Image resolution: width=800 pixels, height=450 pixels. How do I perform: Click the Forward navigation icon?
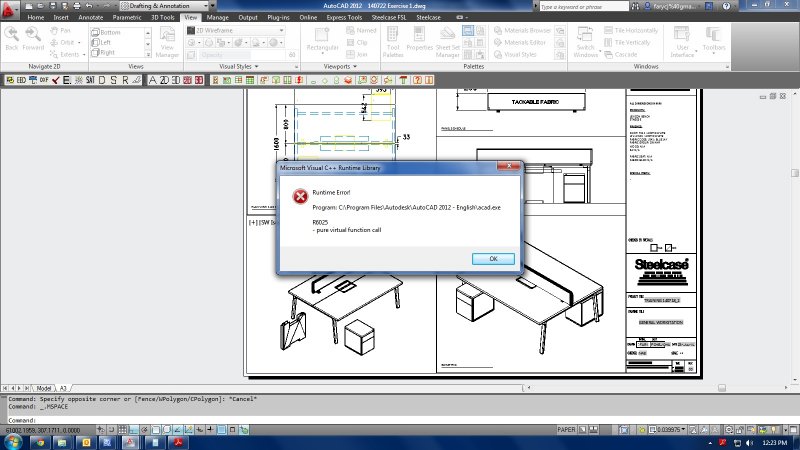point(33,38)
